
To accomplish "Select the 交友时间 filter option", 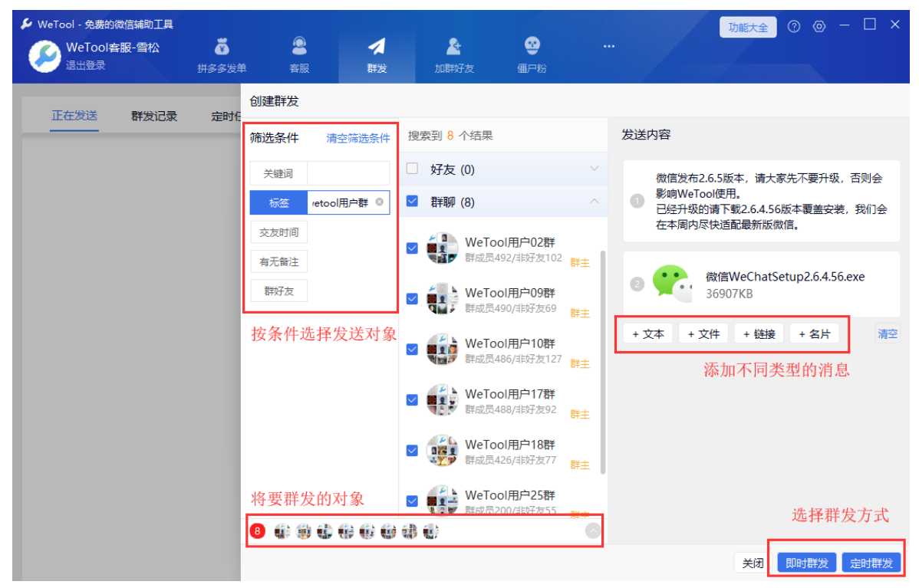I will pos(278,232).
